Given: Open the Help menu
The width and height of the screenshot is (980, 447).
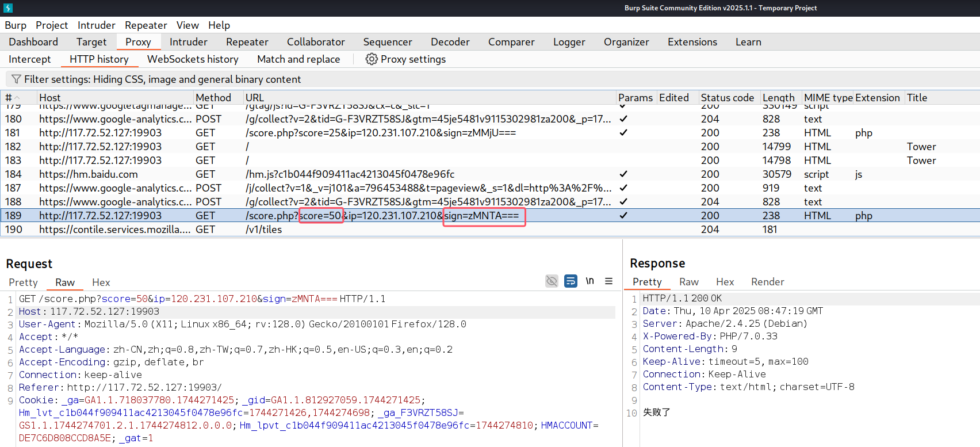Looking at the screenshot, I should coord(219,25).
